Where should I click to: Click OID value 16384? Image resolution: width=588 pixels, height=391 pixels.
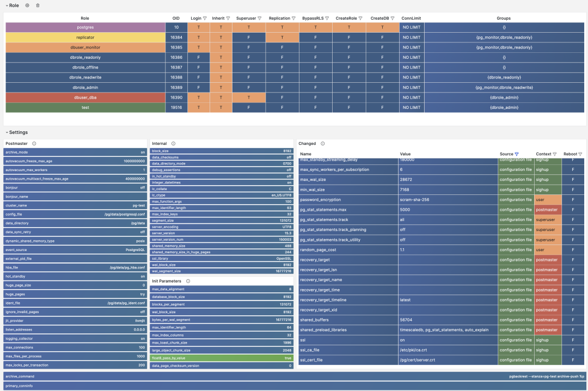point(176,37)
